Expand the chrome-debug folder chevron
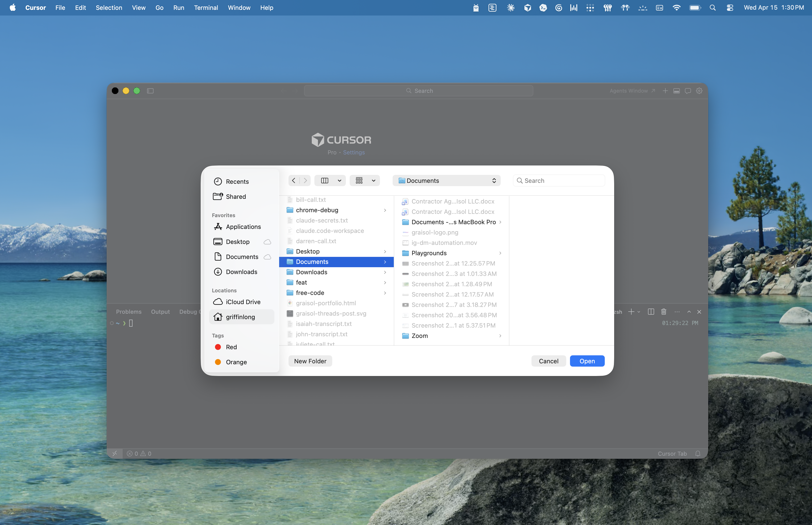The height and width of the screenshot is (525, 812). pyautogui.click(x=385, y=210)
